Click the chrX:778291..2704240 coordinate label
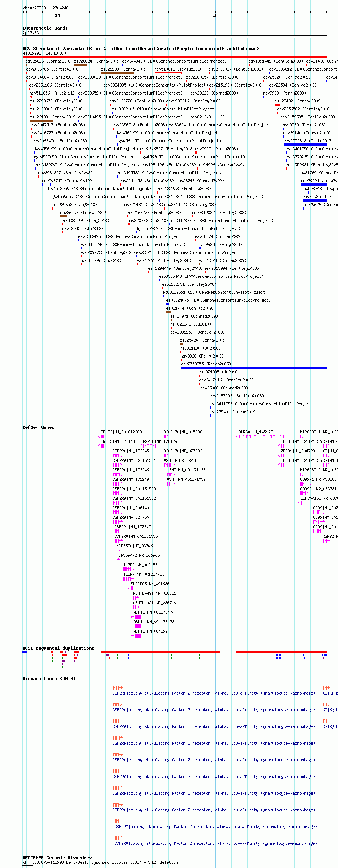 pos(46,8)
